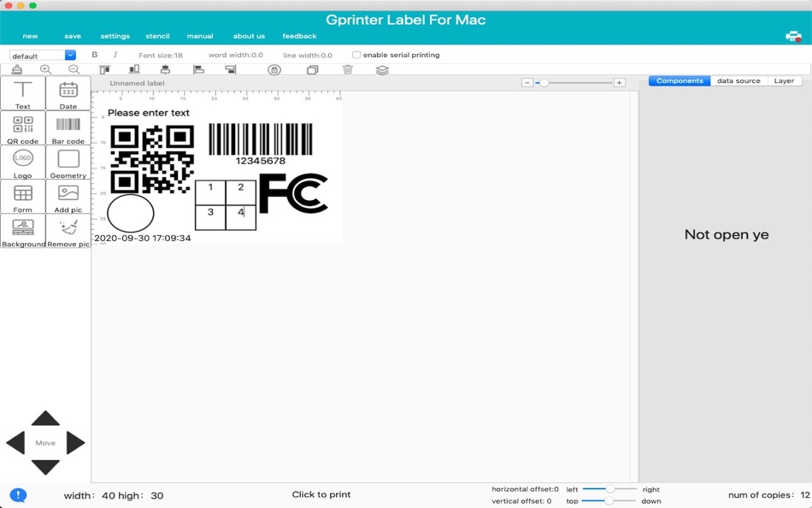The image size is (812, 508).
Task: Open the about us menu
Action: (x=249, y=36)
